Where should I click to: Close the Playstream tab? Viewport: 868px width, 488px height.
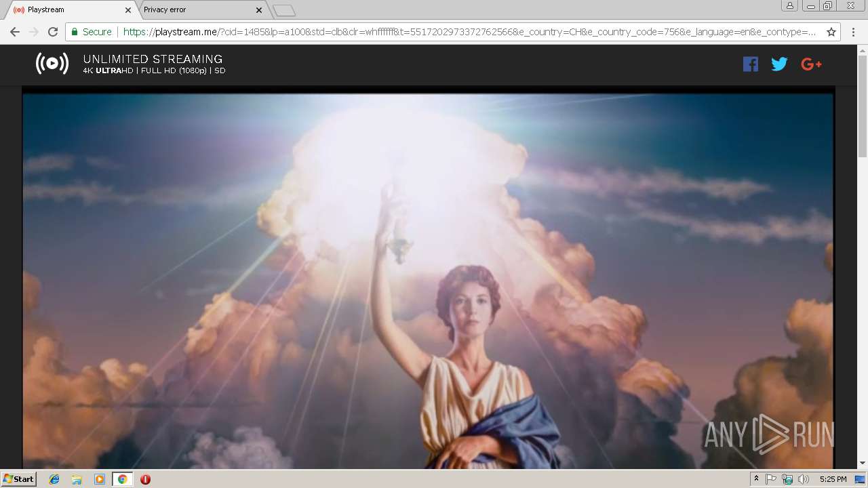(x=127, y=10)
